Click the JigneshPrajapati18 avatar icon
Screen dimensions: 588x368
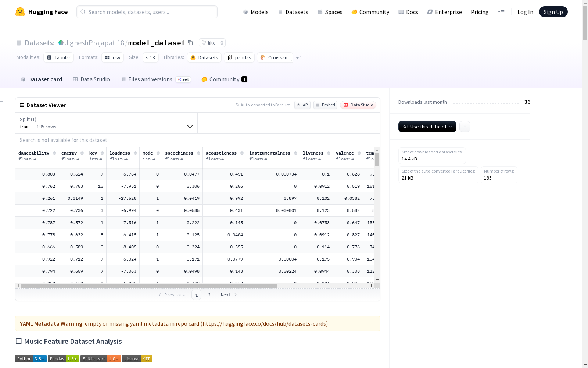click(61, 43)
